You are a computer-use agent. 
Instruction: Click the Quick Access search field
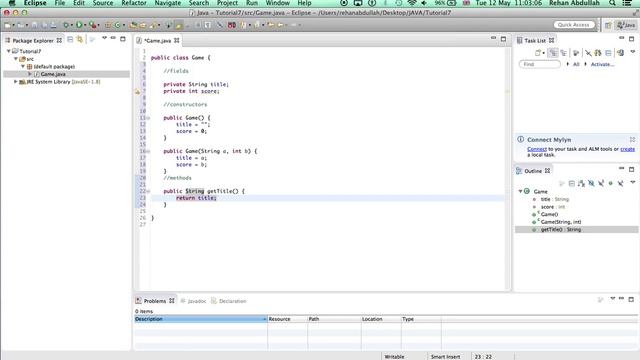pyautogui.click(x=573, y=25)
